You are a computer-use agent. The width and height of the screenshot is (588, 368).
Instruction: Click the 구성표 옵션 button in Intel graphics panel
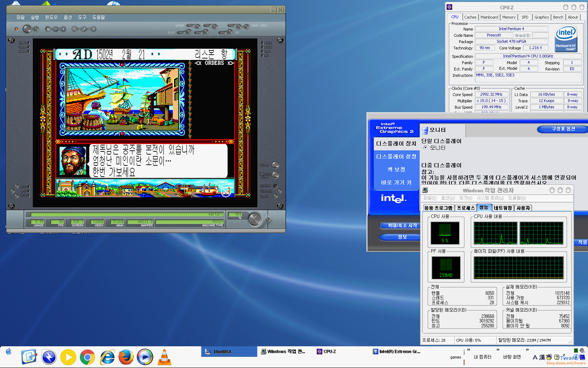[x=563, y=129]
